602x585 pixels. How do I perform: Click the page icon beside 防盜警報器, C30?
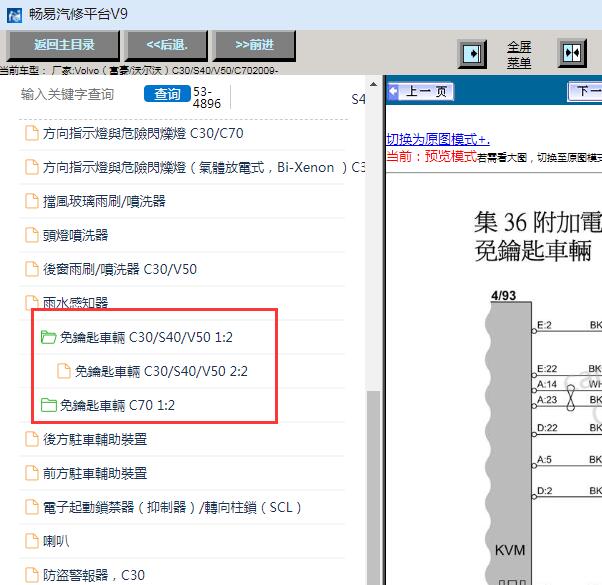click(x=32, y=575)
